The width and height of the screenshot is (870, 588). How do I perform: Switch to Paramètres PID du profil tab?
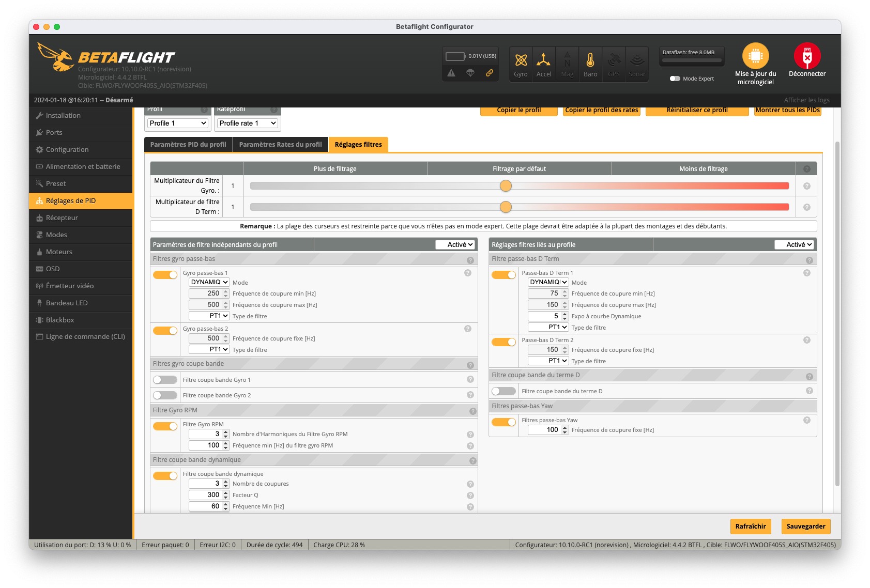(188, 145)
